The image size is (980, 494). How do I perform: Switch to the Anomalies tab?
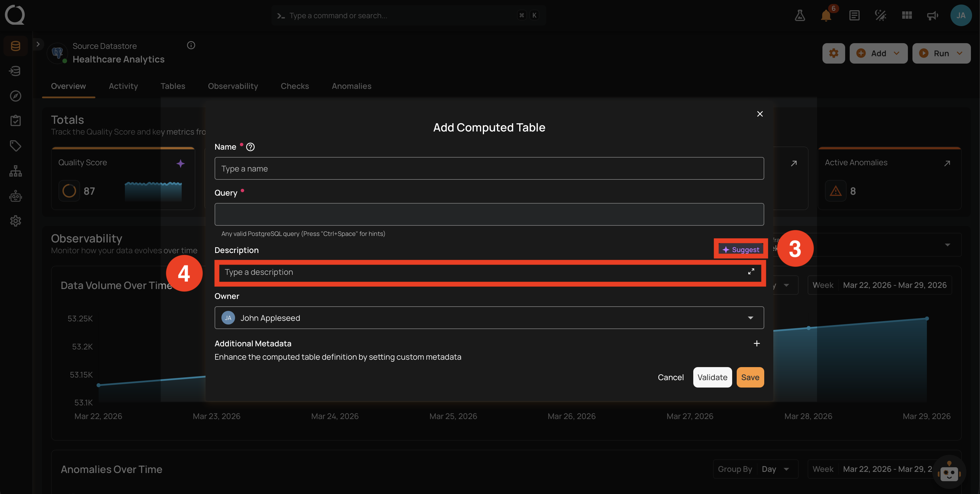[x=351, y=86]
